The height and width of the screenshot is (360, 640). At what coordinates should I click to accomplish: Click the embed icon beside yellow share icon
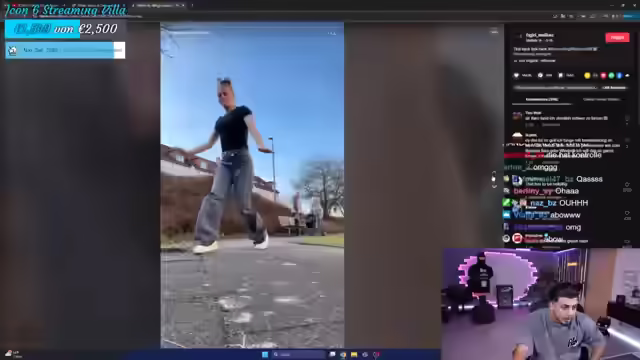[595, 76]
